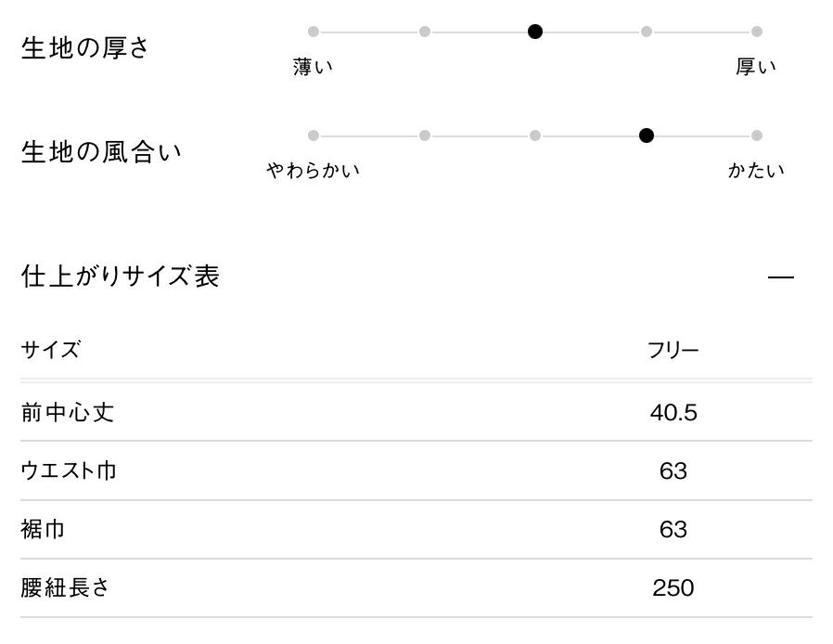The width and height of the screenshot is (833, 644).
Task: Select the hardest dot on 生地の風合い scale
Action: pos(757,135)
